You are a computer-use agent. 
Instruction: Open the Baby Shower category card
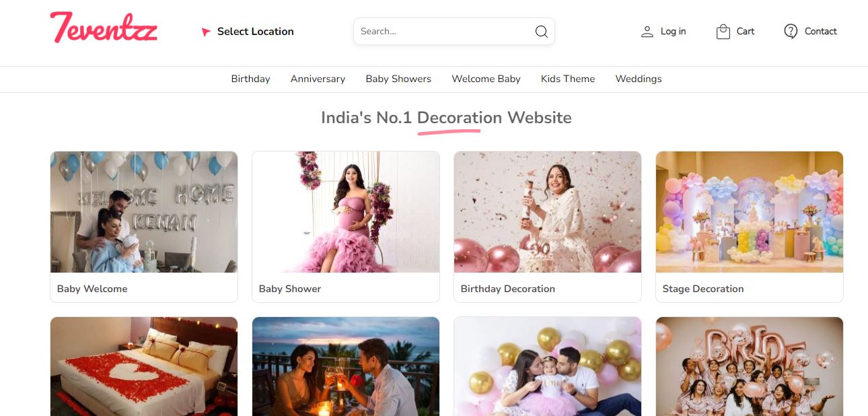pyautogui.click(x=346, y=227)
